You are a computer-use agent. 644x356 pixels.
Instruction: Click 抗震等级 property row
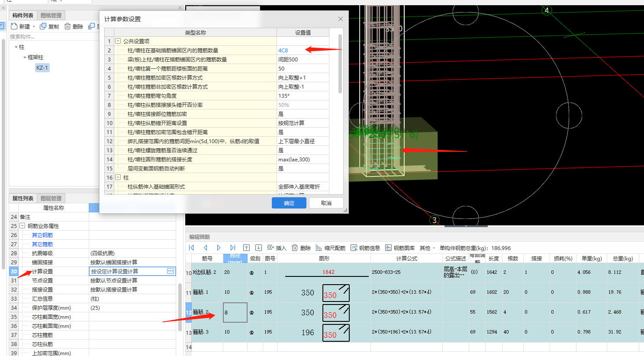[x=93, y=253]
